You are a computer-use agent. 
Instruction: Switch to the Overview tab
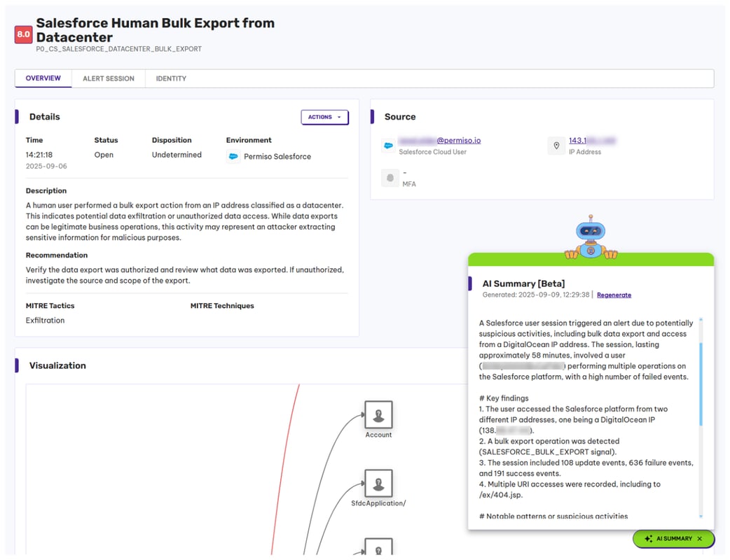click(x=43, y=78)
